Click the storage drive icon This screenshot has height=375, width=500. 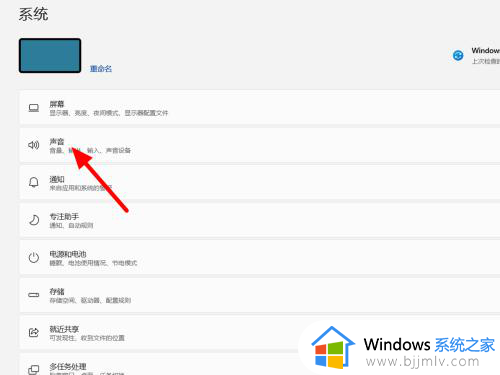point(34,295)
